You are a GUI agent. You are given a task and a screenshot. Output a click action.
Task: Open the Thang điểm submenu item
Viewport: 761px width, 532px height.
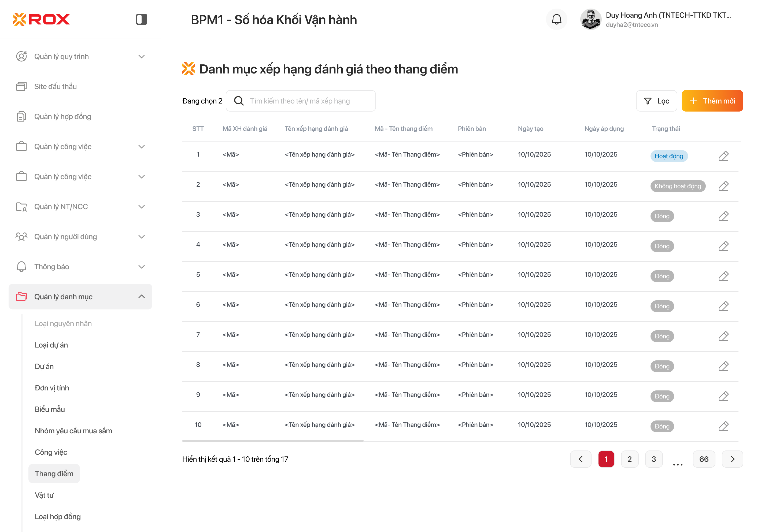[x=54, y=473]
